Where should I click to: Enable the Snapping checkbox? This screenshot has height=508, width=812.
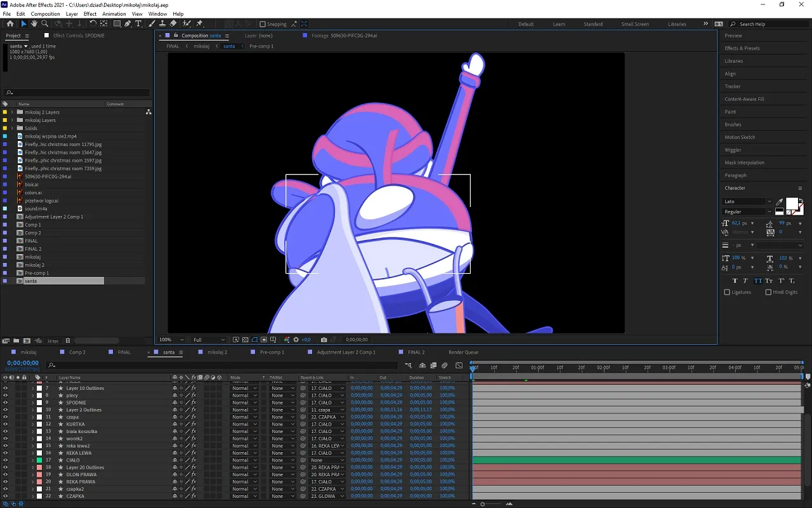pyautogui.click(x=263, y=24)
